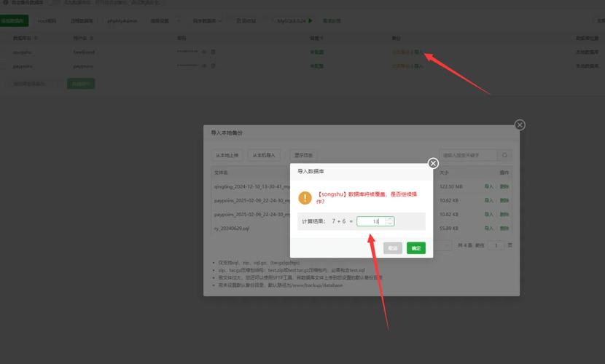Click the orange warning icon in dialog
The width and height of the screenshot is (605, 364).
[306, 197]
